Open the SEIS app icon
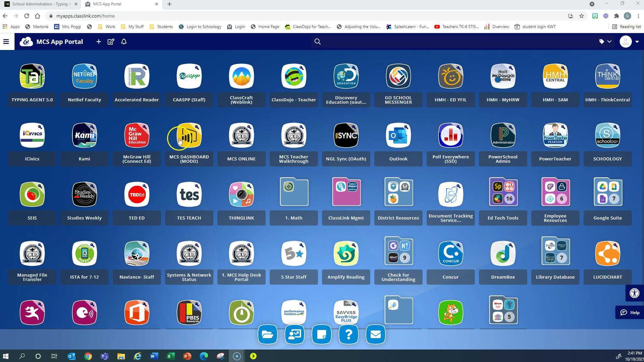Image resolution: width=644 pixels, height=362 pixels. [x=32, y=195]
